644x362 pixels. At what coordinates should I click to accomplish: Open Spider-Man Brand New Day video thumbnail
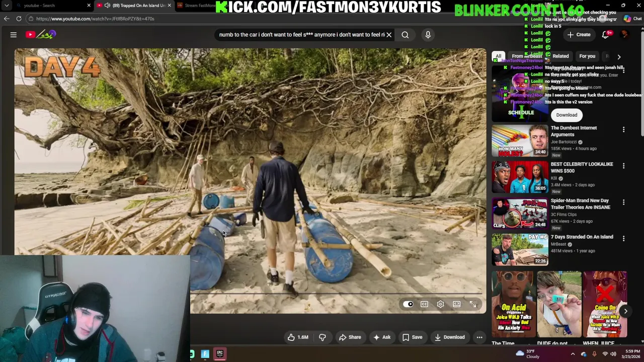[520, 213]
